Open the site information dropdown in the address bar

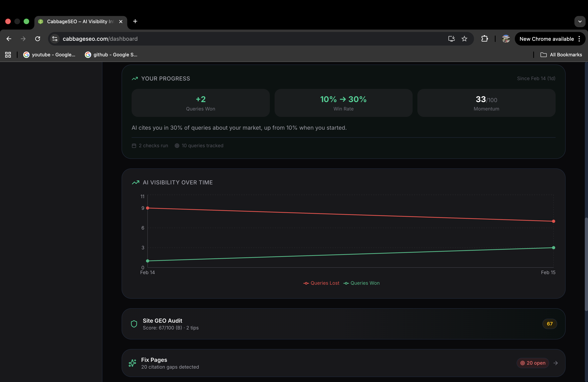[x=54, y=39]
